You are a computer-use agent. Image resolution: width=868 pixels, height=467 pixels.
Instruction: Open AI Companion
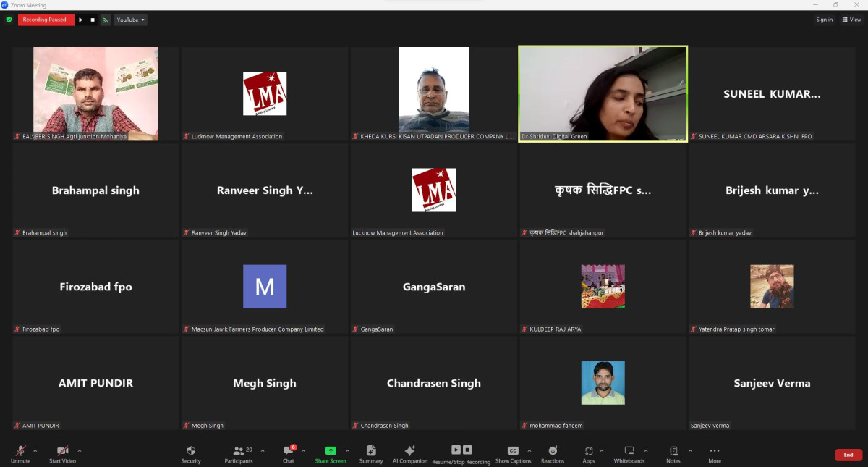tap(410, 454)
